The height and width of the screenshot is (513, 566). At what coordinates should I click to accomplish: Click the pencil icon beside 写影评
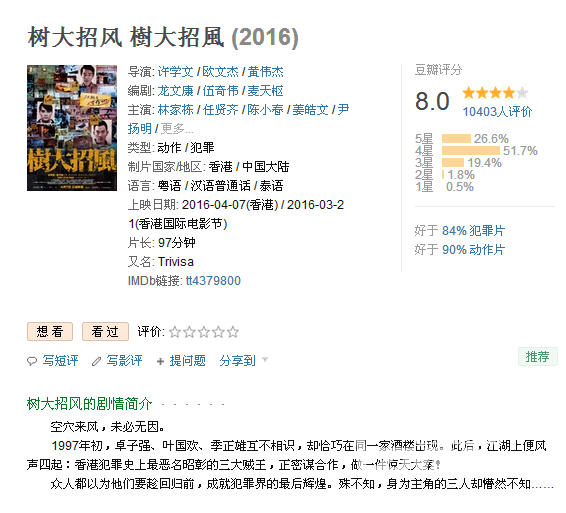(x=96, y=361)
